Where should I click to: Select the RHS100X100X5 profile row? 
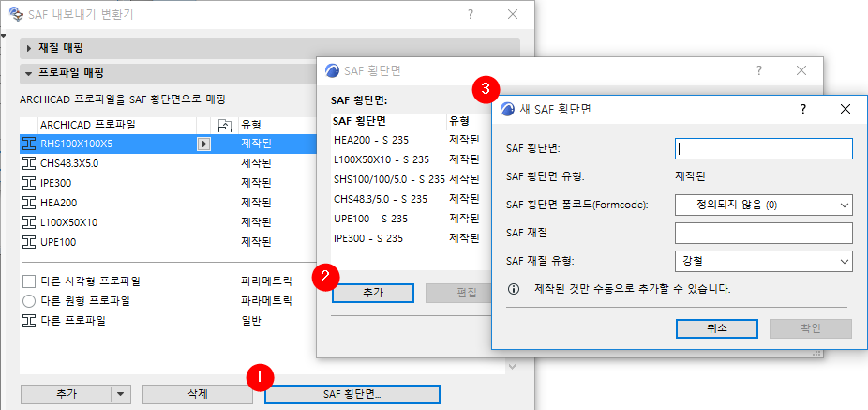tap(168, 144)
